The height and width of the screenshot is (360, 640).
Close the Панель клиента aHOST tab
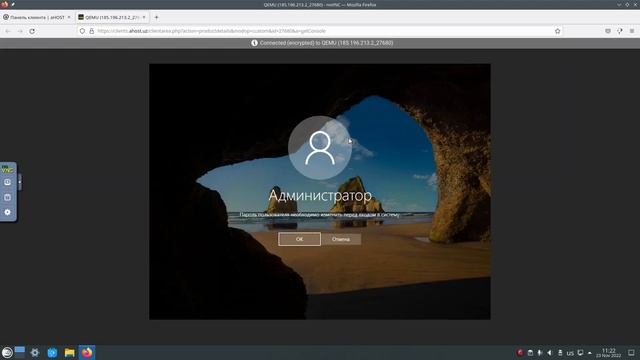(69, 17)
